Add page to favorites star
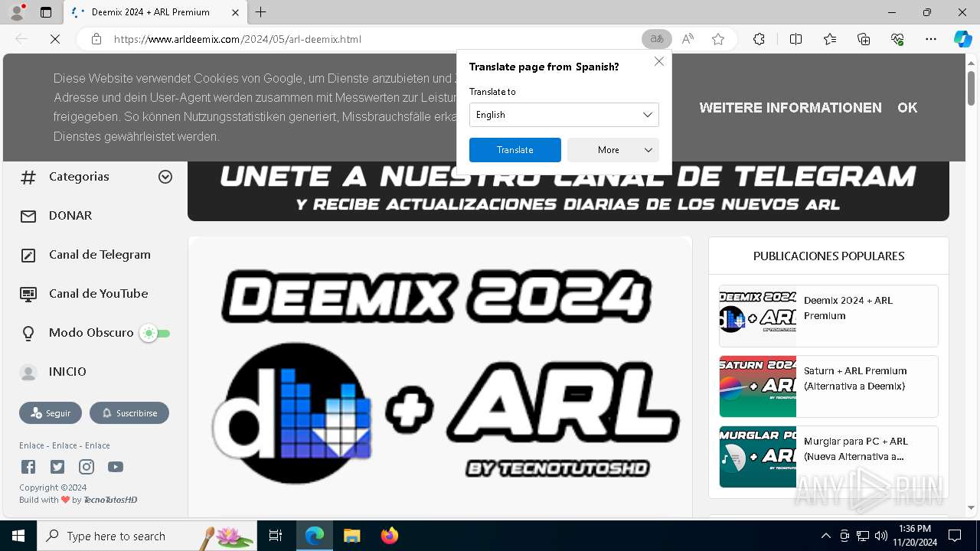The image size is (980, 551). click(x=718, y=39)
